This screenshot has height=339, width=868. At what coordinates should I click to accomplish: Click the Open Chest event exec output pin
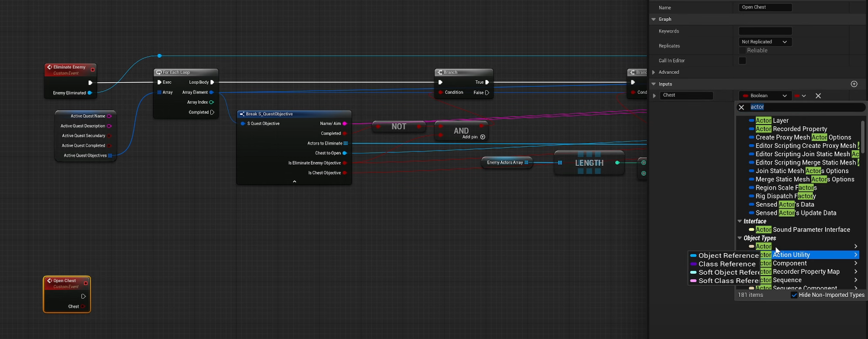[84, 296]
